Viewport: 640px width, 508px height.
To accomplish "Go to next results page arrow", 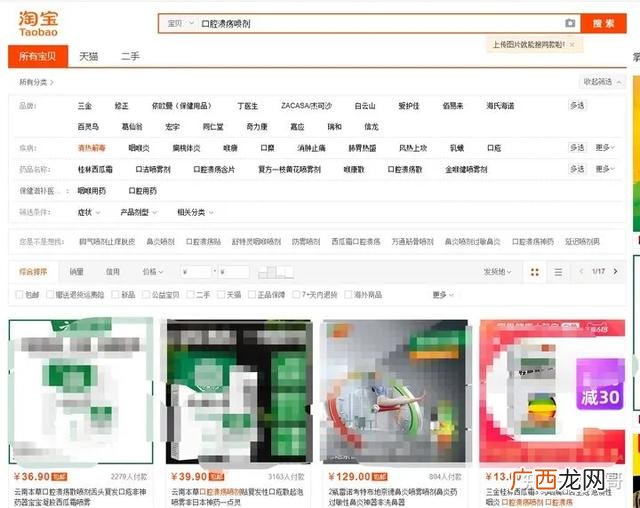I will point(616,271).
